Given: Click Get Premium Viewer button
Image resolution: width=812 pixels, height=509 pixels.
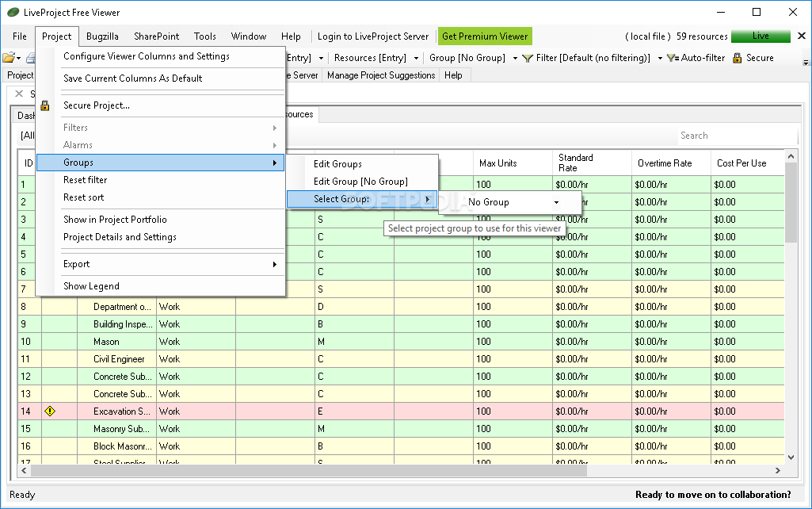Looking at the screenshot, I should tap(485, 36).
